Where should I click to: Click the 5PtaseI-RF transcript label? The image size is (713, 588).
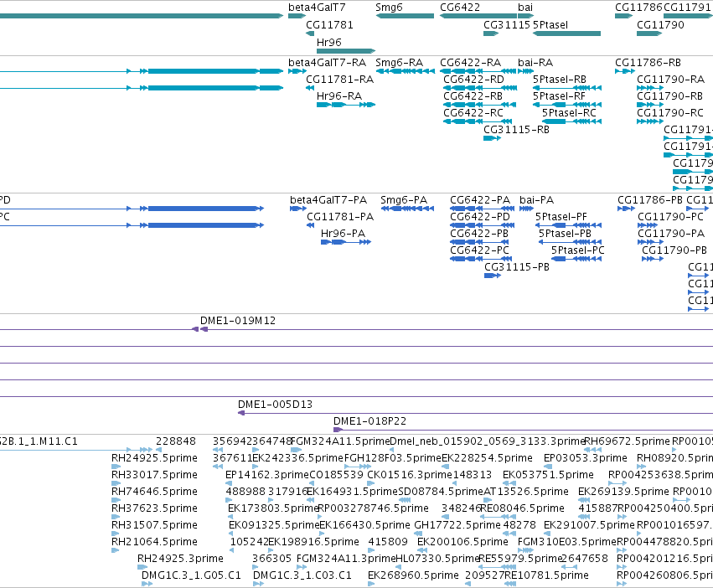(x=559, y=96)
